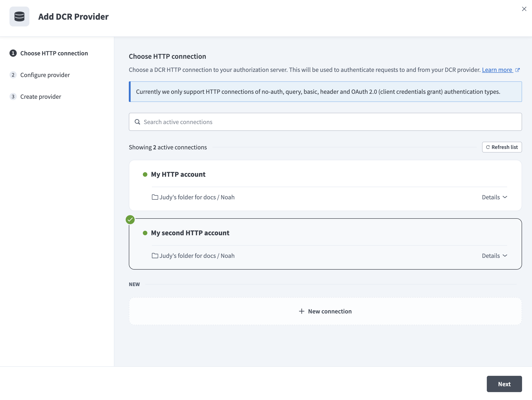Click "Judy's folder for docs / Noah" under My second HTTP account
This screenshot has height=400, width=532.
coord(197,256)
